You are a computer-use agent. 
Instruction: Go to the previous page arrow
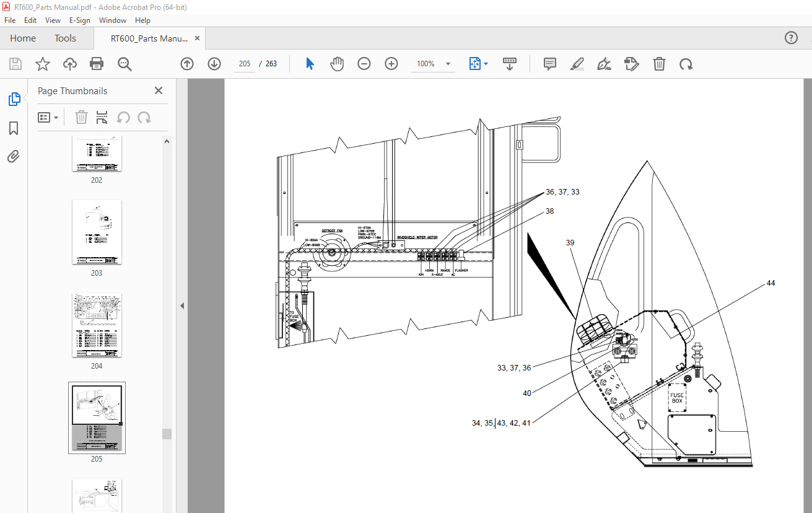[x=187, y=64]
